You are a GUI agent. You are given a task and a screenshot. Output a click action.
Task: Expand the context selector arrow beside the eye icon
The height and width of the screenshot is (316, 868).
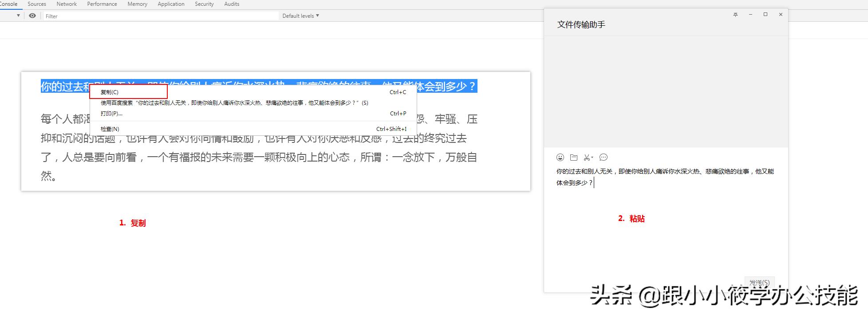tap(18, 16)
